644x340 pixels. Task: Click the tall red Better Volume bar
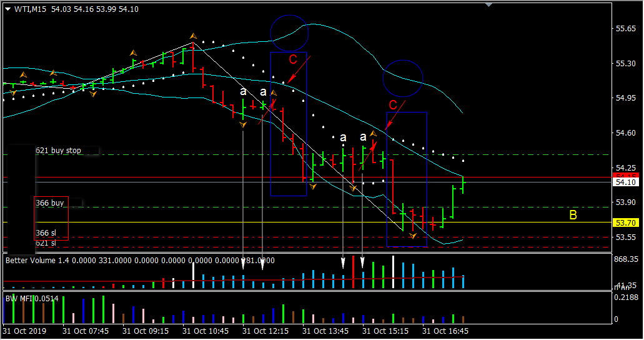tap(353, 272)
